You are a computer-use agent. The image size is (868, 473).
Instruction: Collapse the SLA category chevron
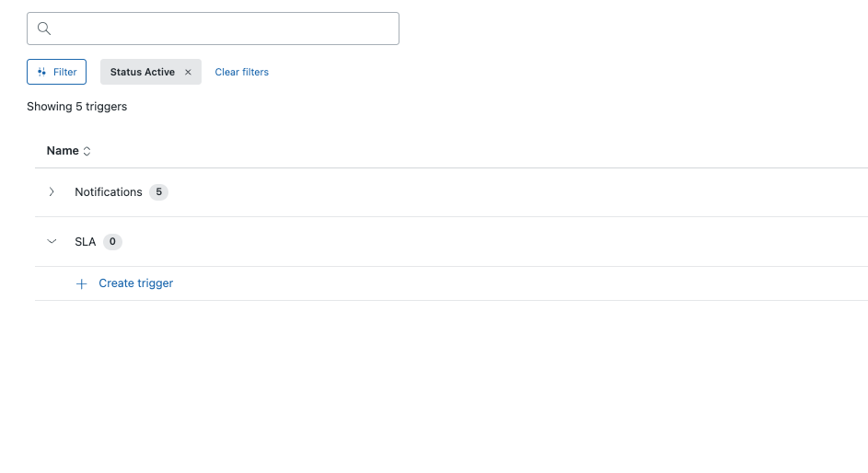pyautogui.click(x=52, y=242)
